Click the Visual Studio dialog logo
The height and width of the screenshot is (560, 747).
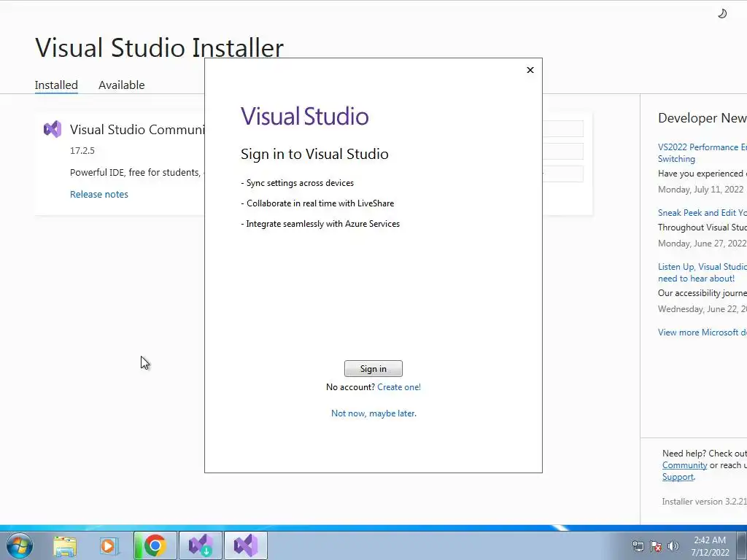(x=305, y=116)
